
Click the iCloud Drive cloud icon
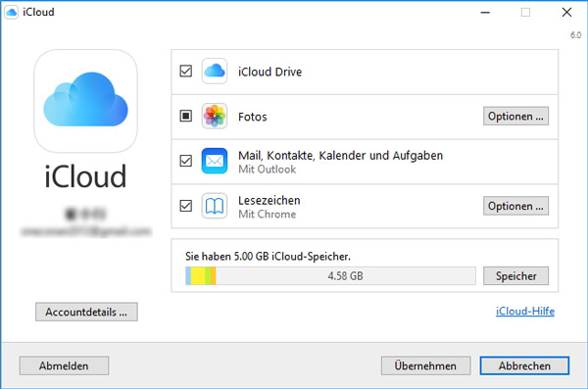(214, 71)
